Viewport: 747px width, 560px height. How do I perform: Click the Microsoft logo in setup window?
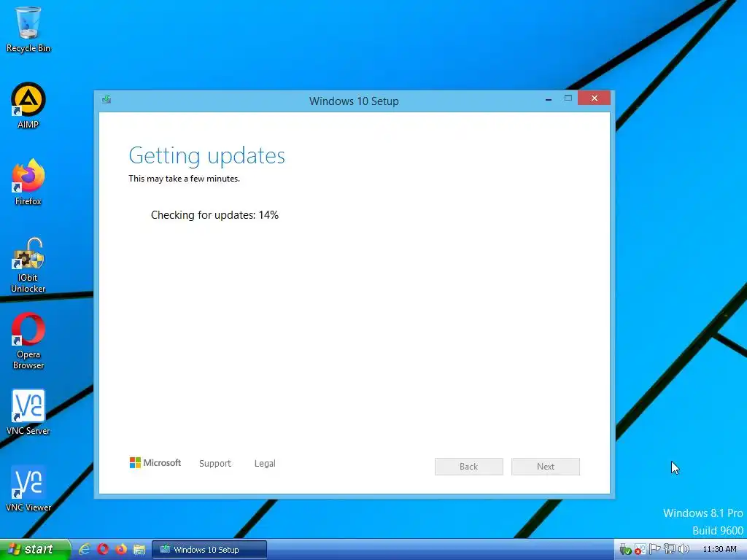point(155,463)
